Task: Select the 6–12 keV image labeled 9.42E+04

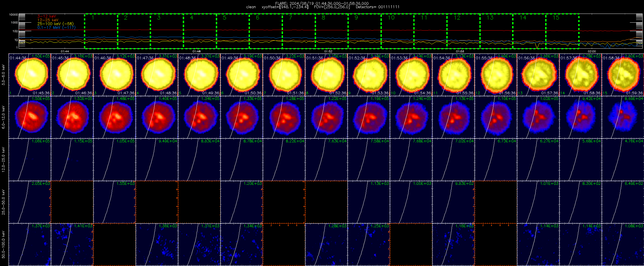Action: pos(580,117)
